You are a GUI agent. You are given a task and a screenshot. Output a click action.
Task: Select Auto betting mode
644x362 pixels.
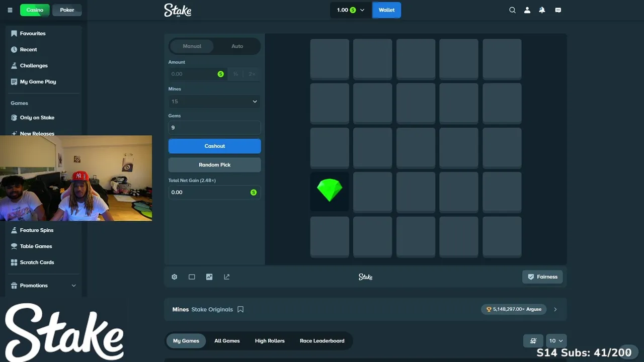pyautogui.click(x=237, y=46)
